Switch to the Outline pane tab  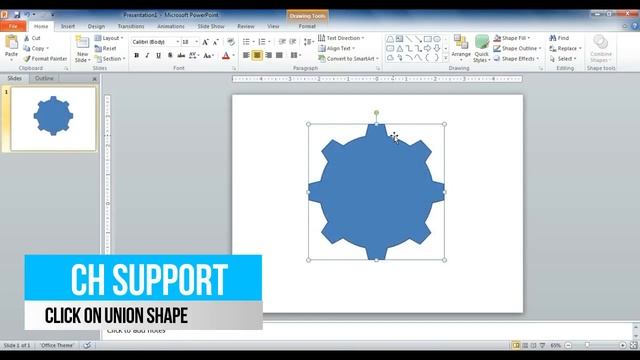point(44,78)
